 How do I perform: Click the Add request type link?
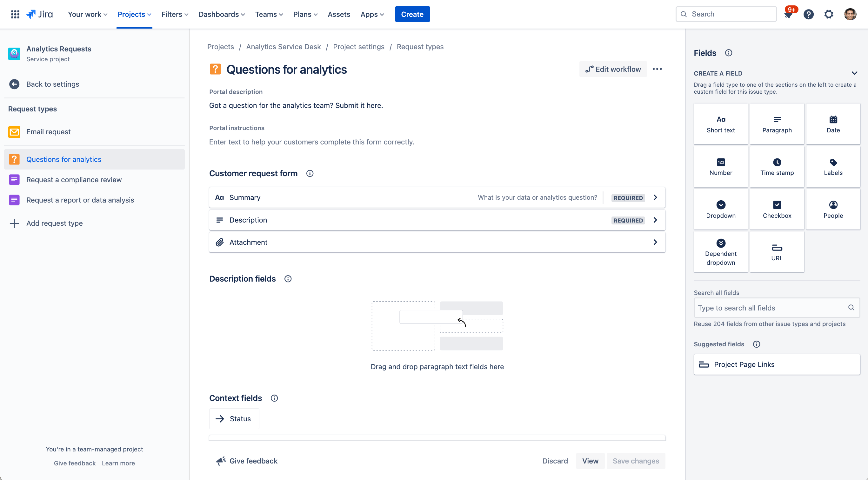54,223
